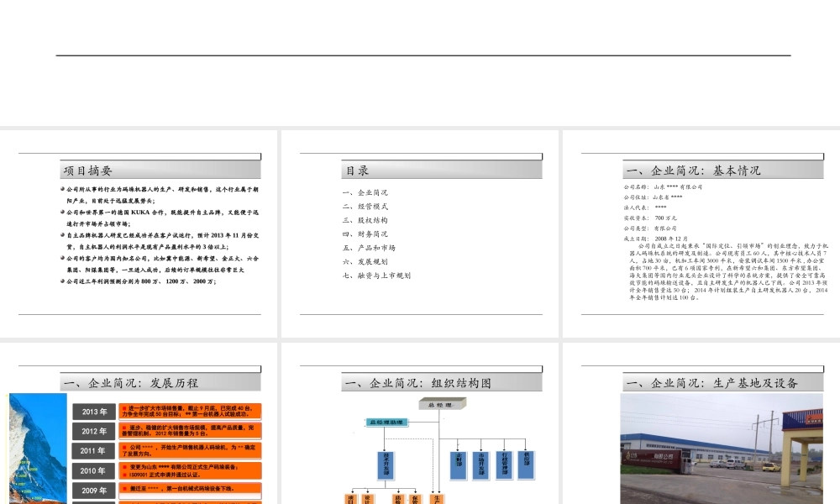The width and height of the screenshot is (840, 504).
Task: Click the '项目摘要' slide heading
Action: click(x=88, y=171)
